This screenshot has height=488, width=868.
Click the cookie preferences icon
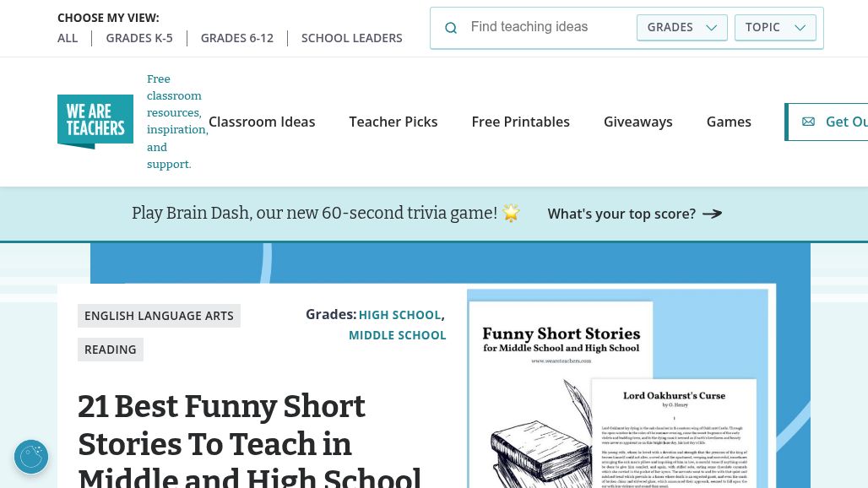pos(31,457)
